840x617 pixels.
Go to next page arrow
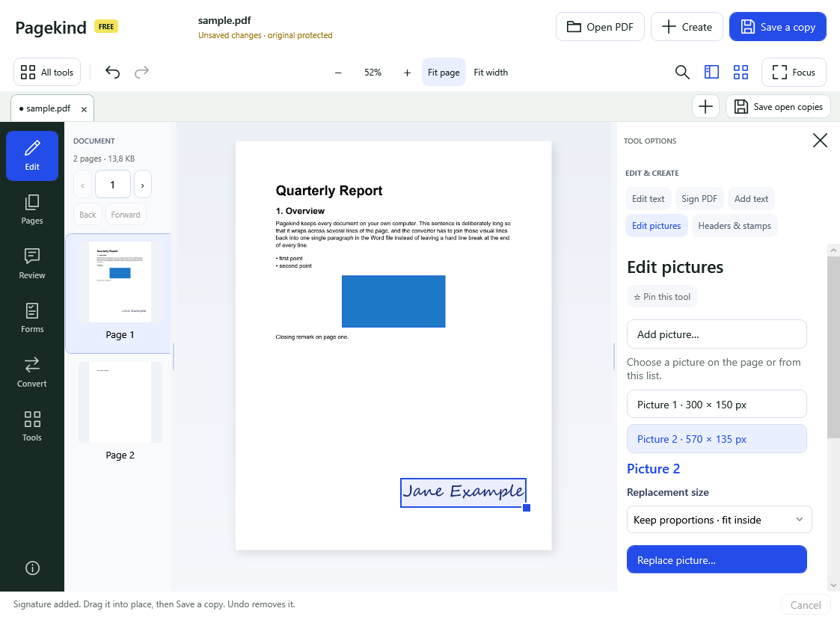point(143,185)
